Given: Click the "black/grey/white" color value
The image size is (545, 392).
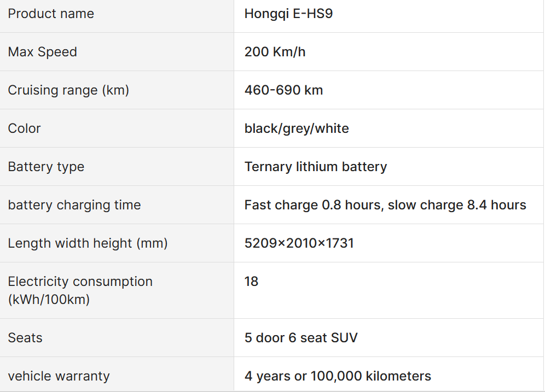Looking at the screenshot, I should [x=297, y=128].
